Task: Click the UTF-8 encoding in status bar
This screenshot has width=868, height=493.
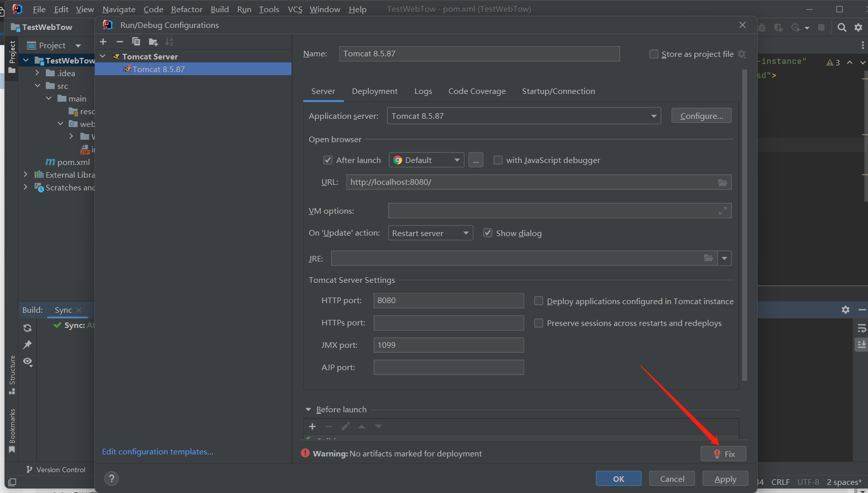Action: [x=808, y=482]
